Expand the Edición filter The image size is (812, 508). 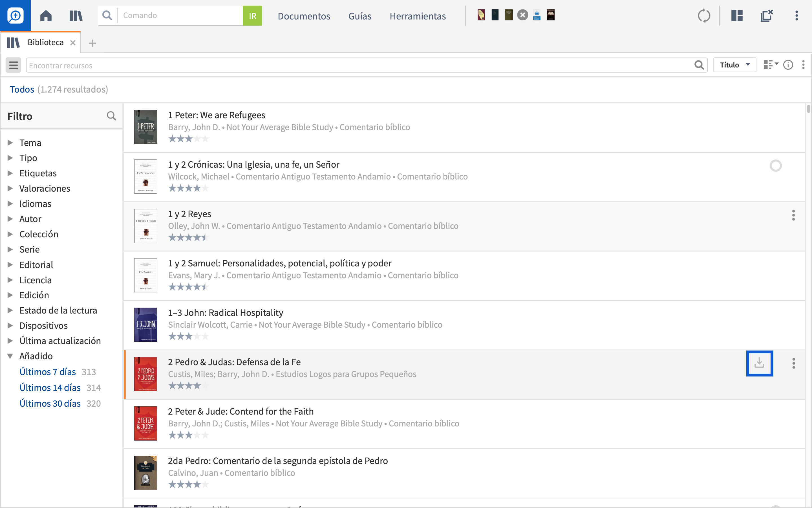click(x=10, y=295)
